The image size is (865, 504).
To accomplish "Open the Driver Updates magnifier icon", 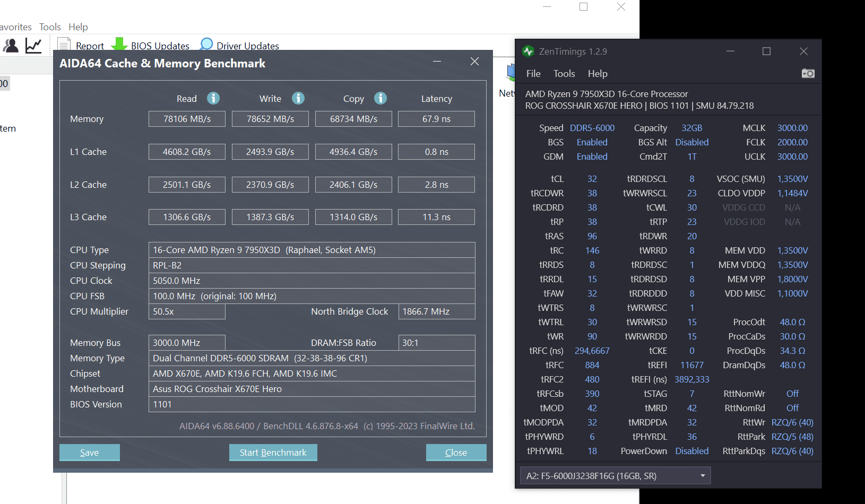I will click(206, 44).
